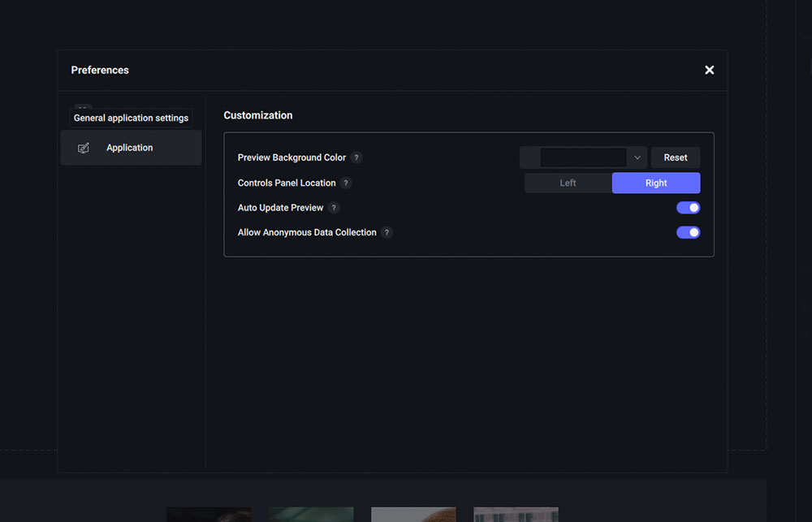Pick the pinkish building thumbnail at bottom
This screenshot has height=522, width=812.
point(516,514)
